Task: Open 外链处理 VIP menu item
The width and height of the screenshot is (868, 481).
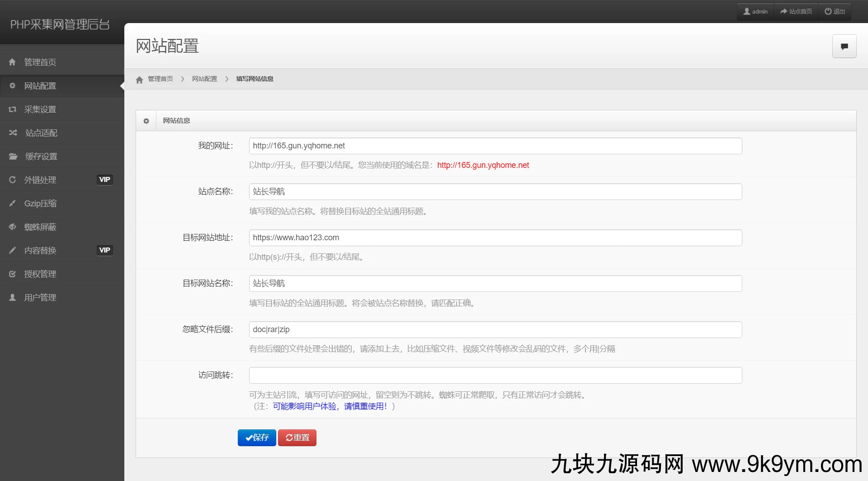Action: click(x=40, y=180)
